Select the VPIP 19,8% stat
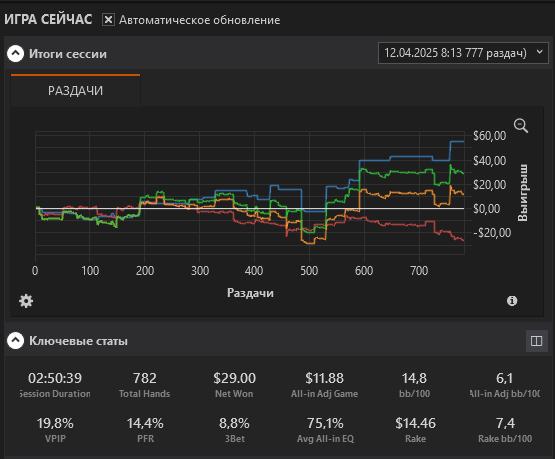Screen dimensions: 555x459 [x=55, y=429]
